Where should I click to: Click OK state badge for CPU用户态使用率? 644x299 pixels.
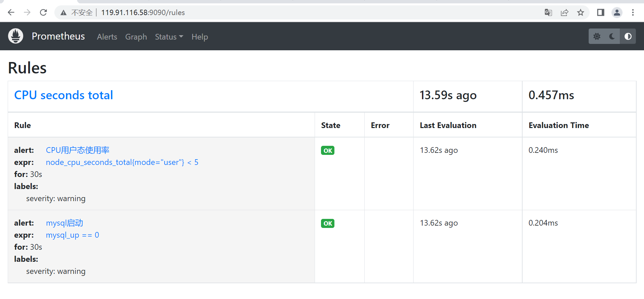[328, 151]
